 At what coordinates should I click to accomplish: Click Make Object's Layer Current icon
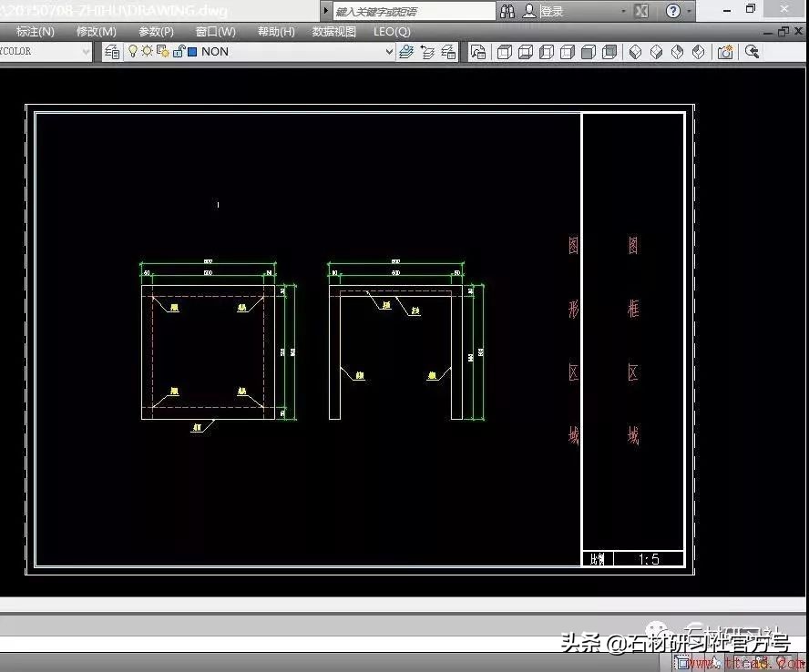tap(406, 52)
